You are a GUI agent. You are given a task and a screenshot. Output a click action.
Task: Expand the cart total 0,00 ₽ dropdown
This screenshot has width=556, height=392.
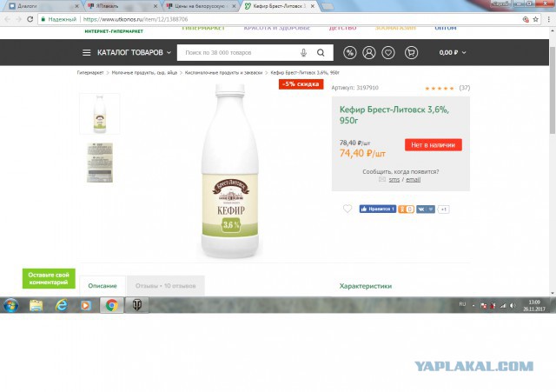tap(453, 53)
